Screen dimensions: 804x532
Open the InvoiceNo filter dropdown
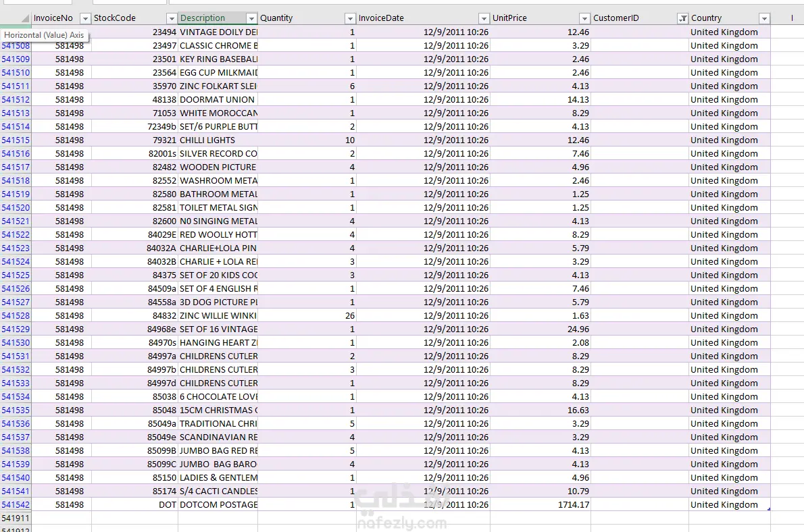(86, 18)
